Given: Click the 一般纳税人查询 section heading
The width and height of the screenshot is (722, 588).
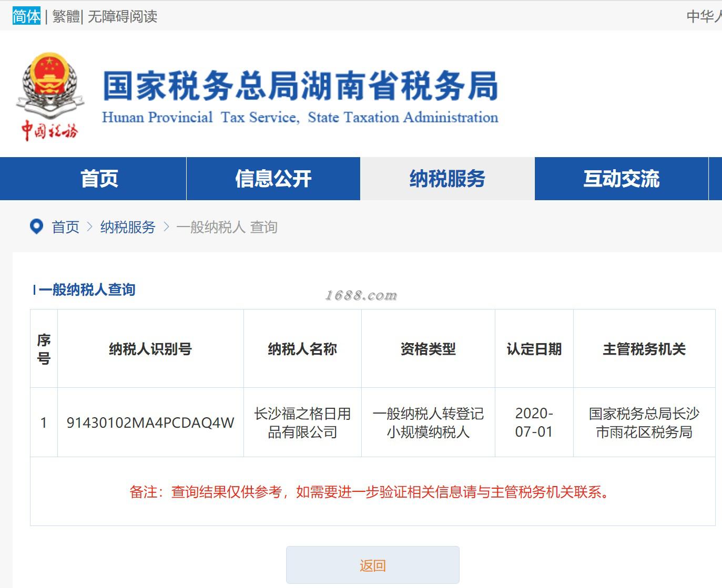Looking at the screenshot, I should pyautogui.click(x=87, y=290).
